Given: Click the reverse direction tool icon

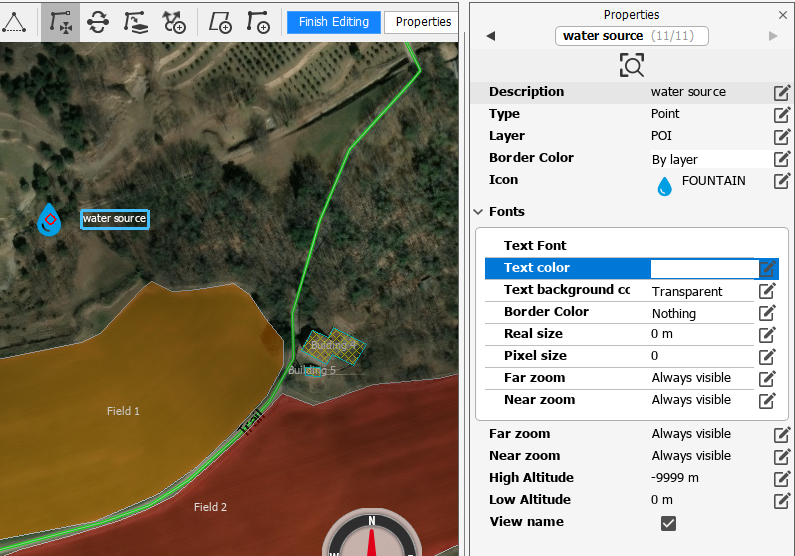Looking at the screenshot, I should pyautogui.click(x=98, y=21).
